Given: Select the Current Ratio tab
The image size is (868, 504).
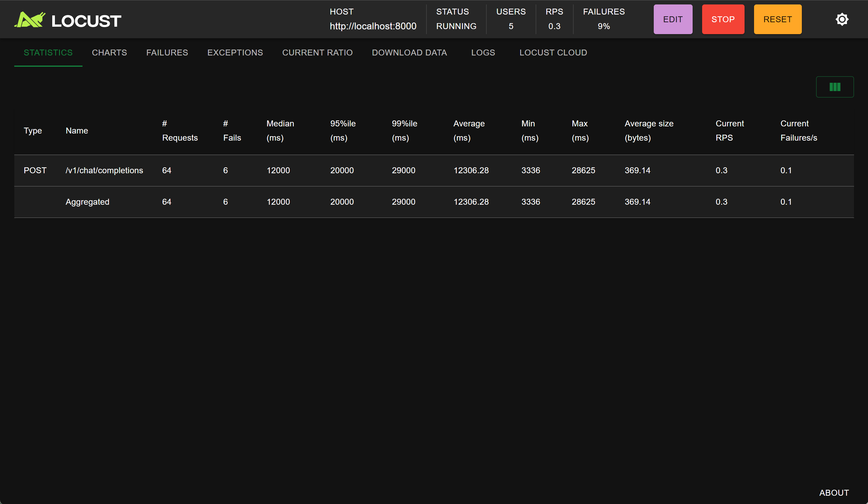Looking at the screenshot, I should click(x=317, y=53).
